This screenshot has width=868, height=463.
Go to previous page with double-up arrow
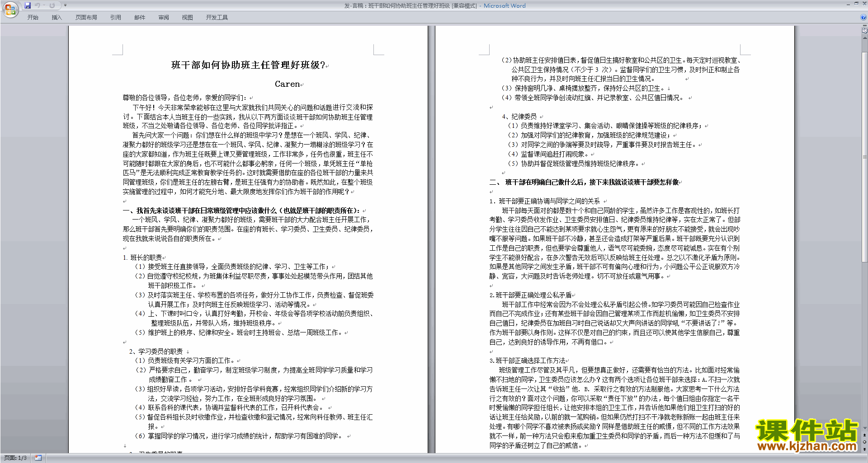865,435
